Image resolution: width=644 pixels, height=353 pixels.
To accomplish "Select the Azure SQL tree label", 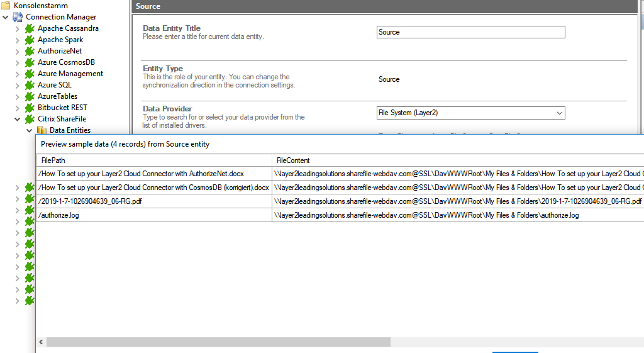I will (55, 85).
